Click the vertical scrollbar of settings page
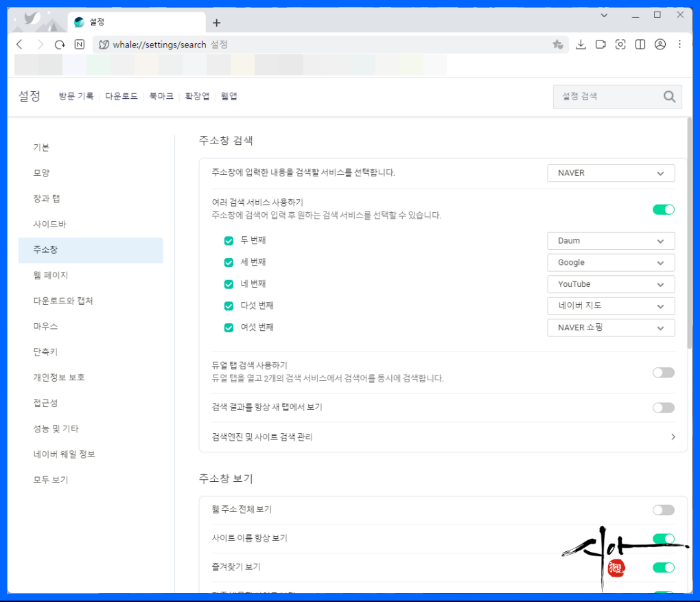This screenshot has height=602, width=700. point(690,232)
